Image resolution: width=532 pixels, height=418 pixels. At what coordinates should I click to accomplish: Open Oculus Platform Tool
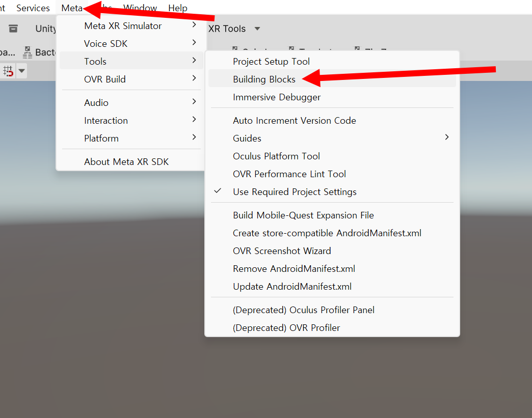(332, 156)
